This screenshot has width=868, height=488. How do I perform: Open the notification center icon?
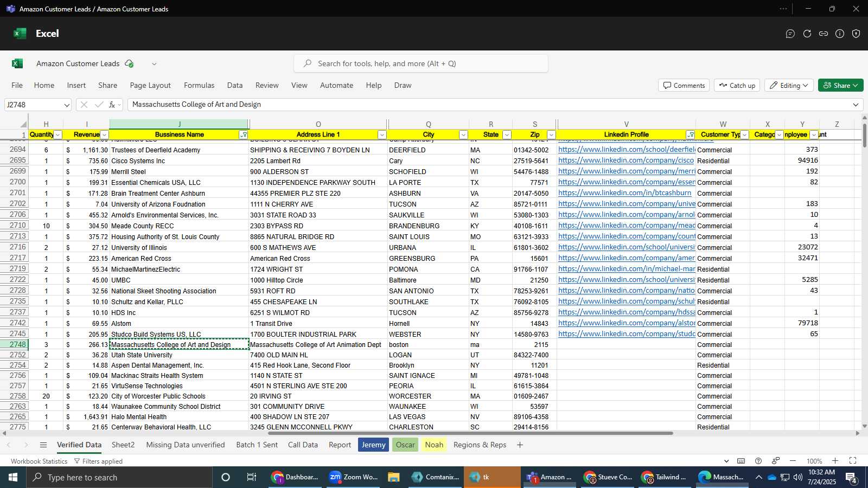851,478
